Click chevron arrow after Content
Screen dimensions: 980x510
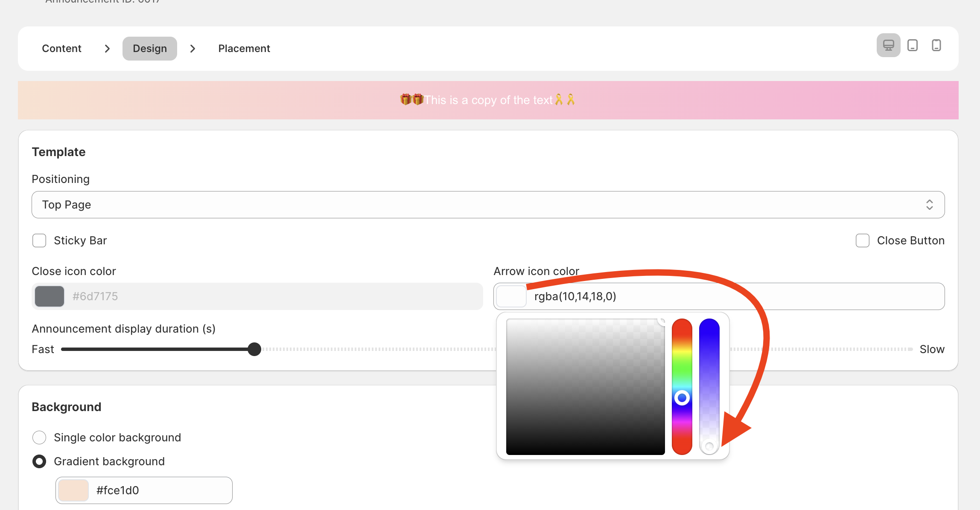point(107,49)
